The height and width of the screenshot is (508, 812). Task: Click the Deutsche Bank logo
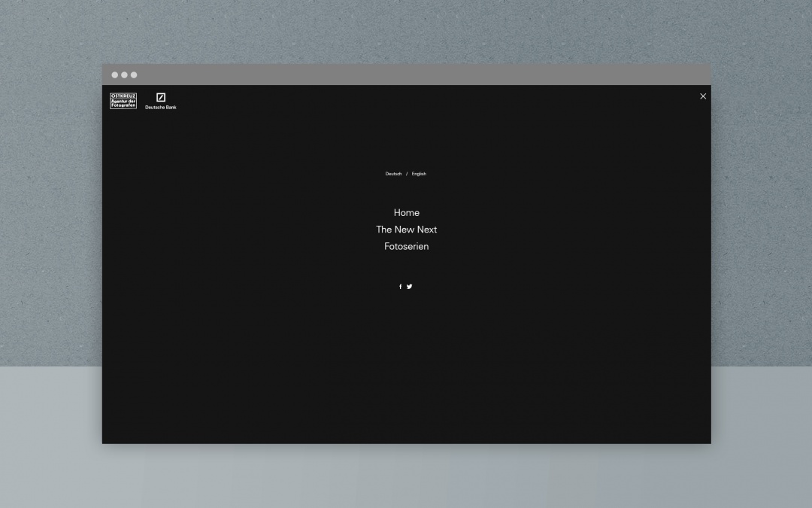click(161, 101)
